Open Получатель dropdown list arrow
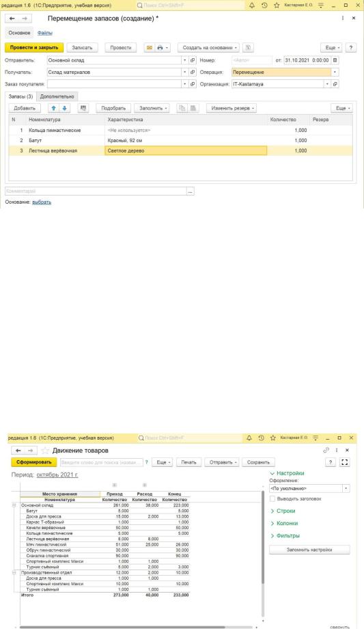The height and width of the screenshot is (629, 364). (185, 72)
